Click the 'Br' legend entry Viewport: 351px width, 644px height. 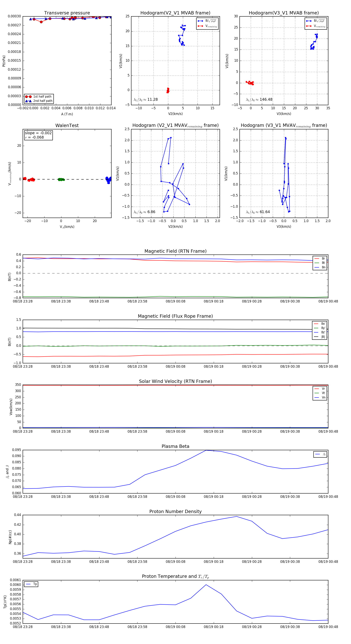pyautogui.click(x=320, y=259)
